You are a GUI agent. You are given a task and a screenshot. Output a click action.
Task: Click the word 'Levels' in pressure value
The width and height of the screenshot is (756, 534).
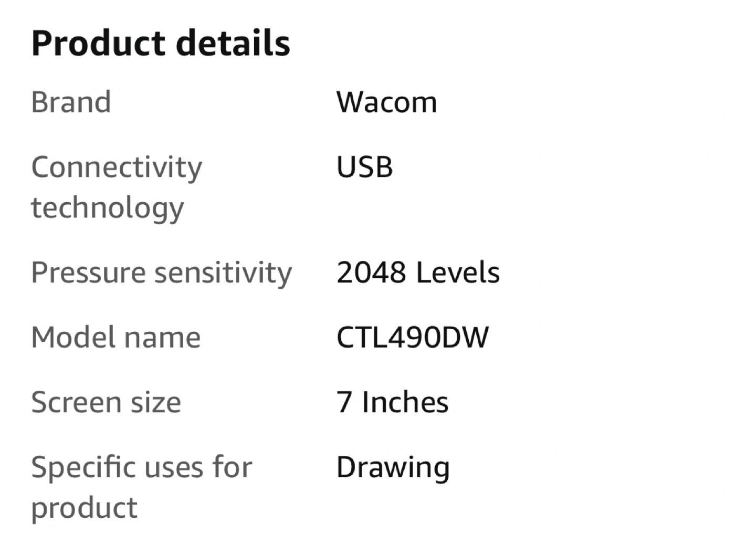pos(458,273)
